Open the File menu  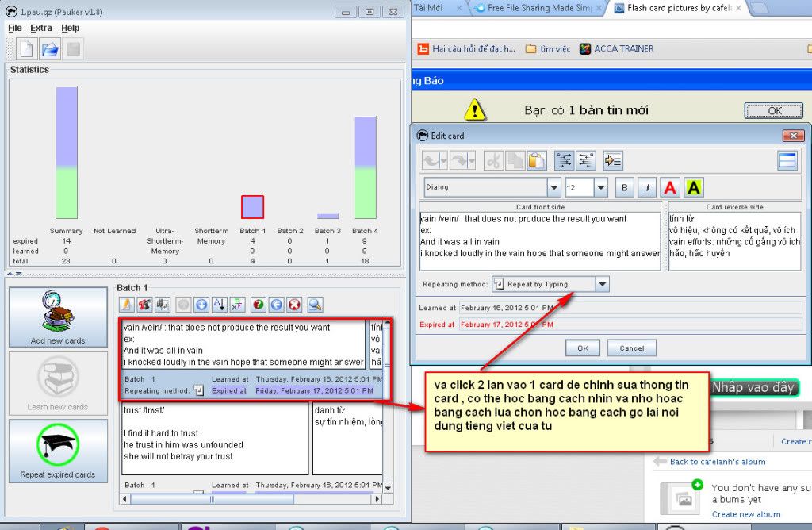pos(15,28)
